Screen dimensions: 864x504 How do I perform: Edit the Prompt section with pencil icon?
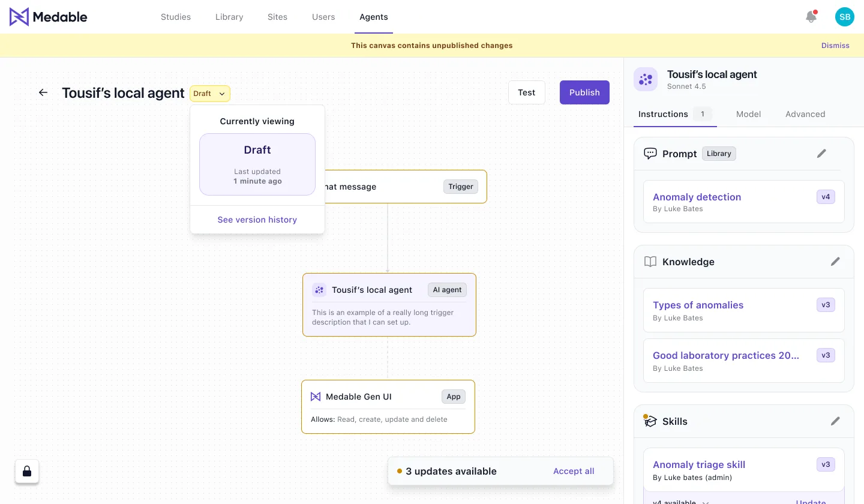coord(821,154)
